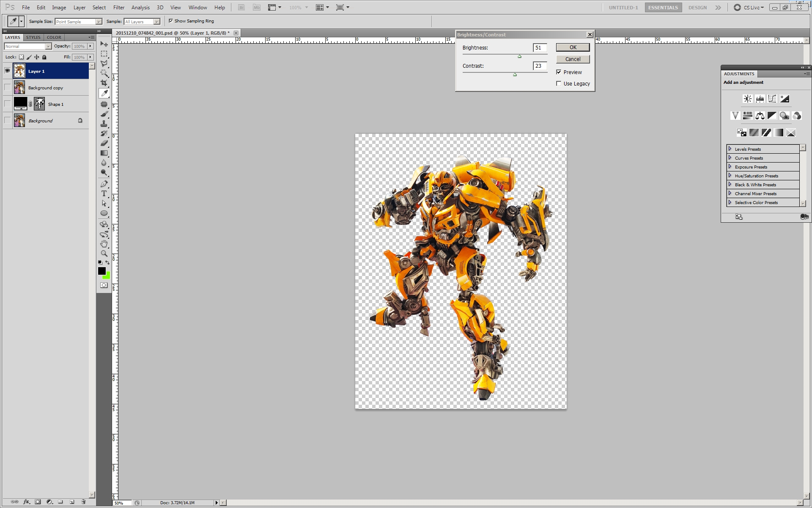Screen dimensions: 812x508
Task: Open the CS Live menu button
Action: 749,8
